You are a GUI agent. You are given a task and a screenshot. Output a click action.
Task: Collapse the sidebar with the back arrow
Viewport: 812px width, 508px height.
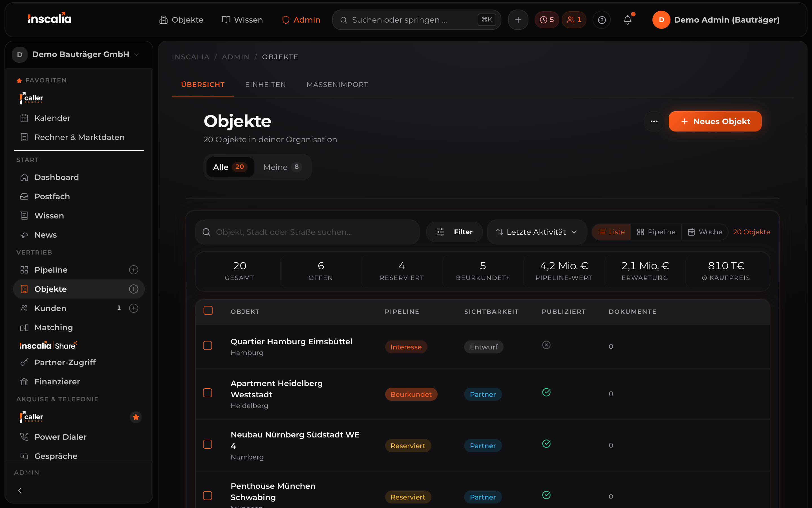coord(20,491)
